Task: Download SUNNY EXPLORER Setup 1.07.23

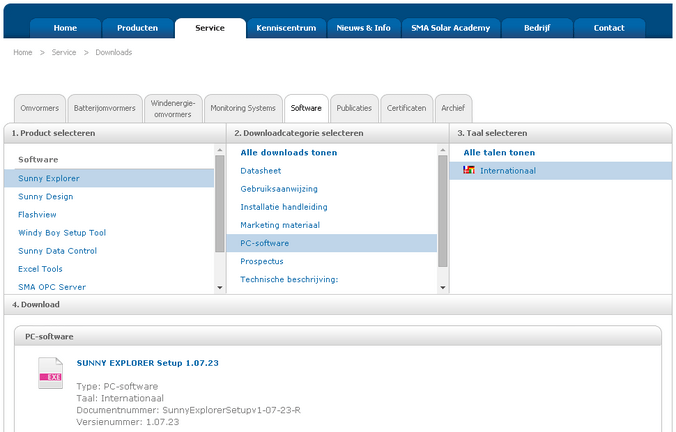Action: point(147,362)
